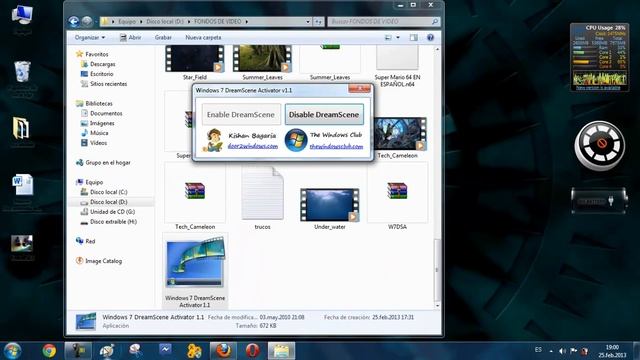This screenshot has height=360, width=640.
Task: Open the Windows Start button
Action: (12, 351)
